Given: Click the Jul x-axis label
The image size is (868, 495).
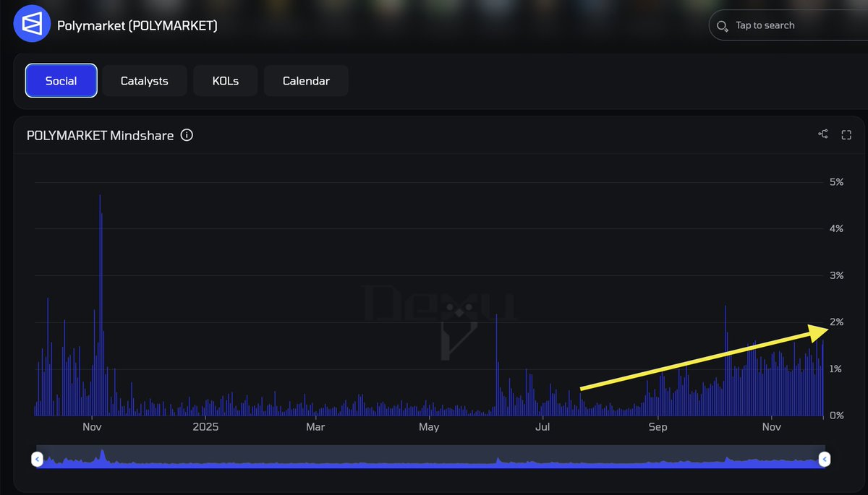Looking at the screenshot, I should pyautogui.click(x=542, y=426).
